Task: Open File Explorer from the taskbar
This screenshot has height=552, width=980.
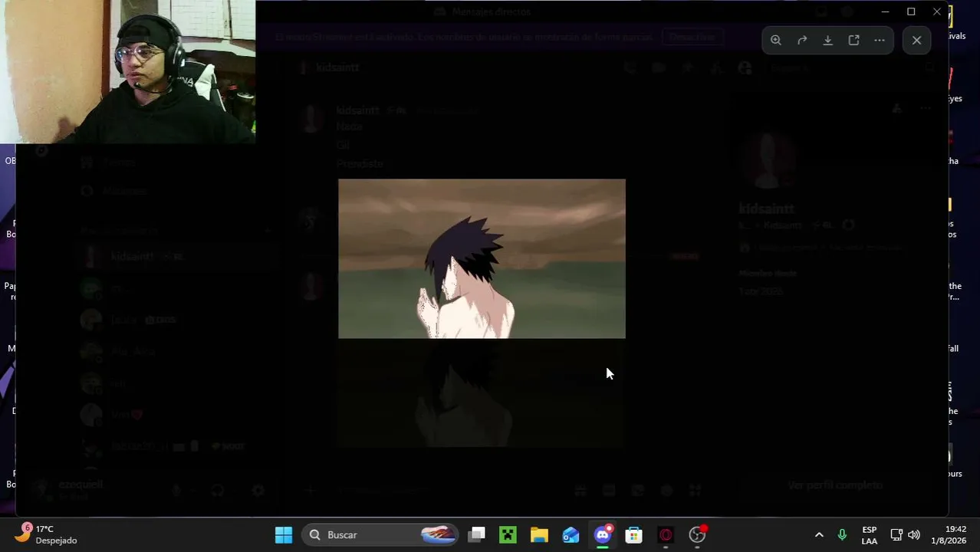Action: coord(539,534)
